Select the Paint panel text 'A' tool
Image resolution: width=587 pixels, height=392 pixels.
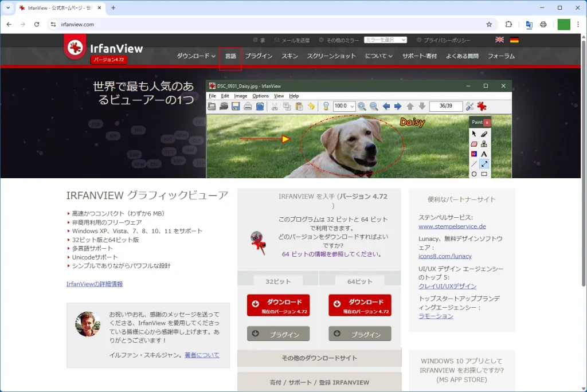484,154
